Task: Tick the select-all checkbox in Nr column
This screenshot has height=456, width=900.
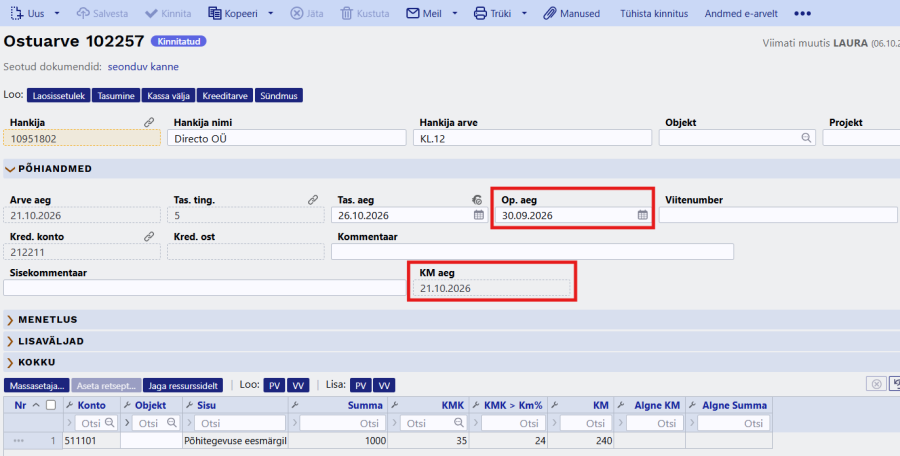Action: click(51, 405)
